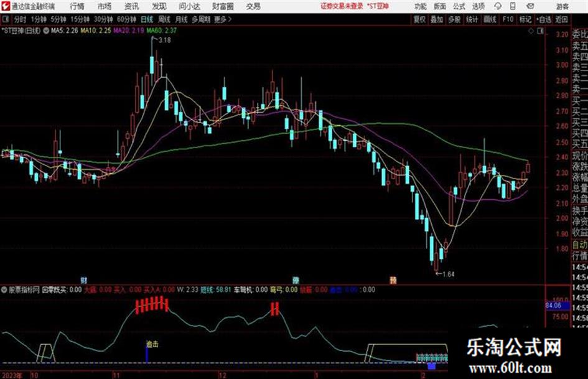Open the 市场 menu

(x=105, y=6)
